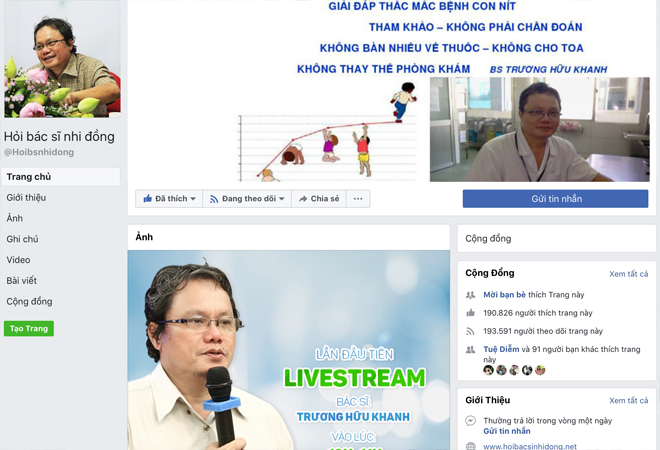The height and width of the screenshot is (450, 660).
Task: Open Cộng đồng in the sidebar
Action: [x=29, y=301]
